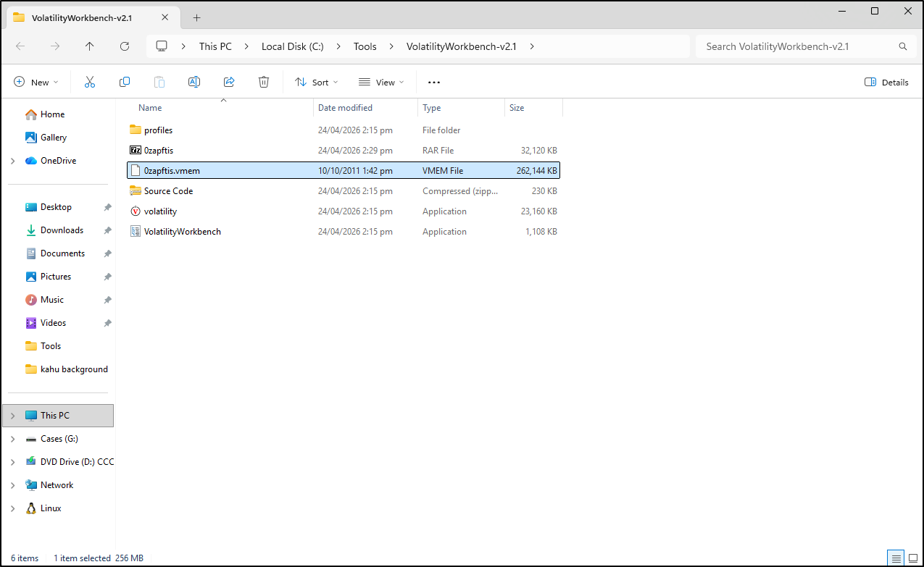
Task: Select This PC in navigation pane
Action: pyautogui.click(x=58, y=416)
